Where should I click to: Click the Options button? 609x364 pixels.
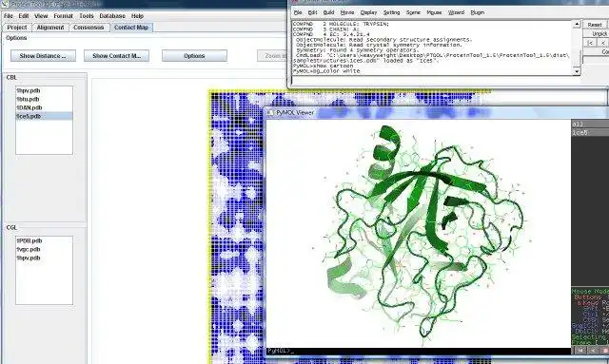194,56
